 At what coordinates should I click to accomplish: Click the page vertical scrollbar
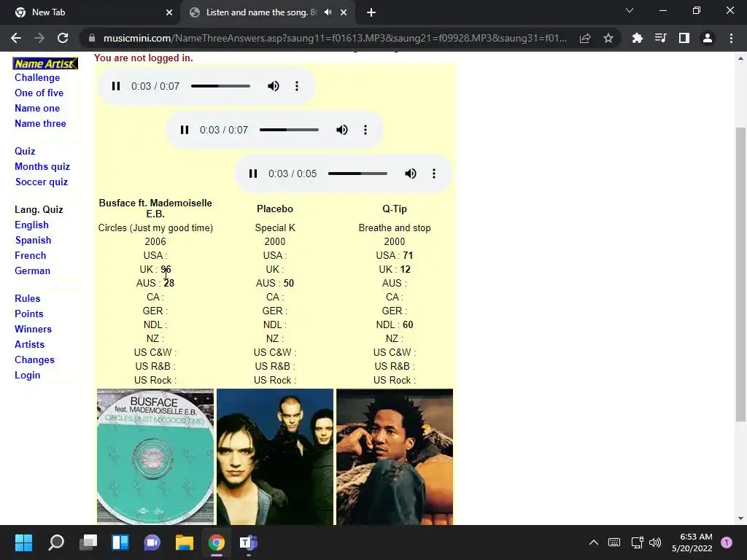(x=740, y=274)
